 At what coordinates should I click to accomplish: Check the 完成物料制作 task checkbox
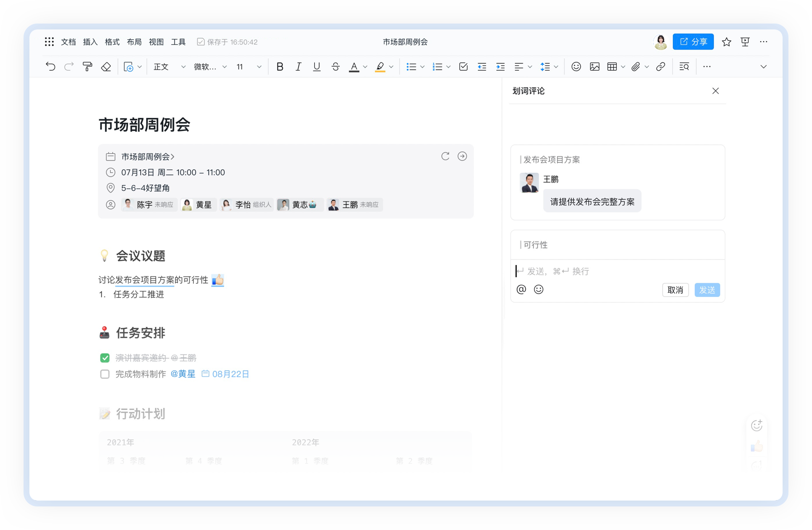coord(104,374)
